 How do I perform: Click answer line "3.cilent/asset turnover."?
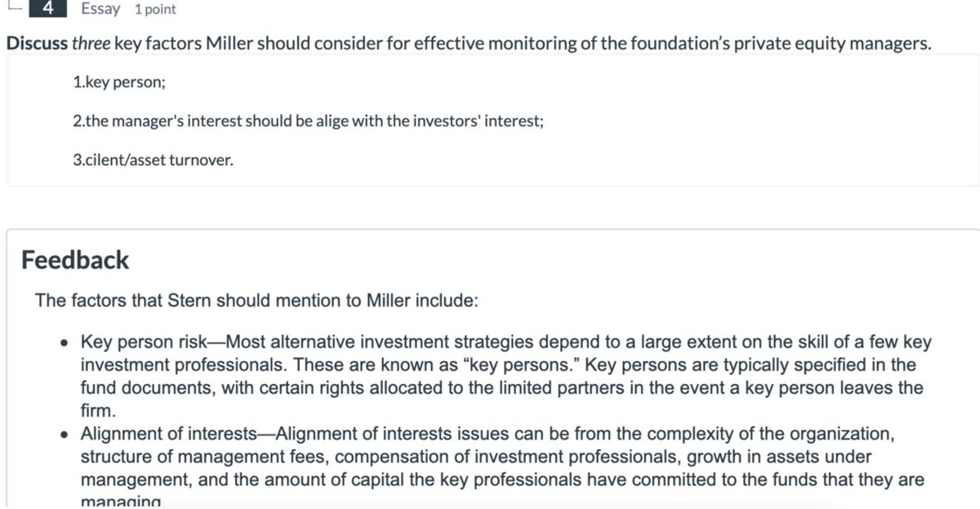coord(153,159)
